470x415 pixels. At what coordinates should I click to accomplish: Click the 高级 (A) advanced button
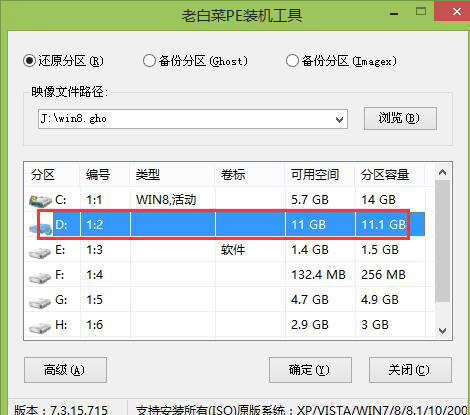65,370
